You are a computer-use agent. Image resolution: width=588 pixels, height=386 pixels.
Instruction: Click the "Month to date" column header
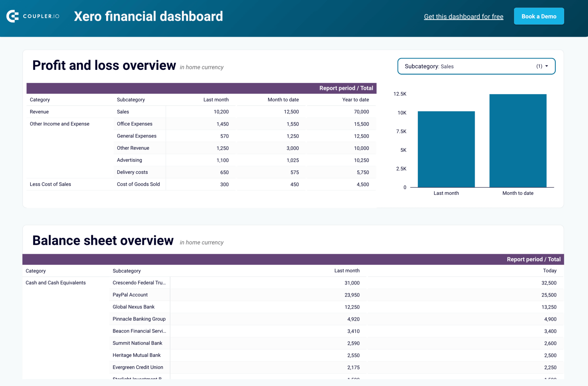283,99
